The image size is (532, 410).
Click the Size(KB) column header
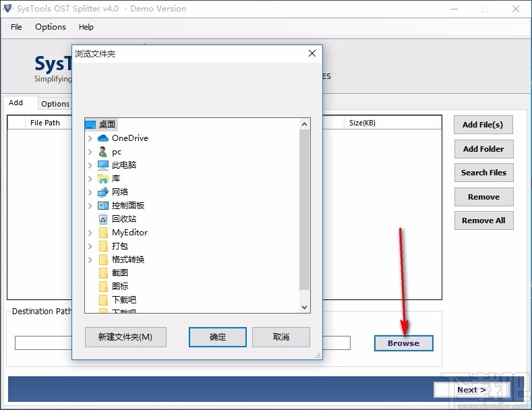tap(362, 123)
